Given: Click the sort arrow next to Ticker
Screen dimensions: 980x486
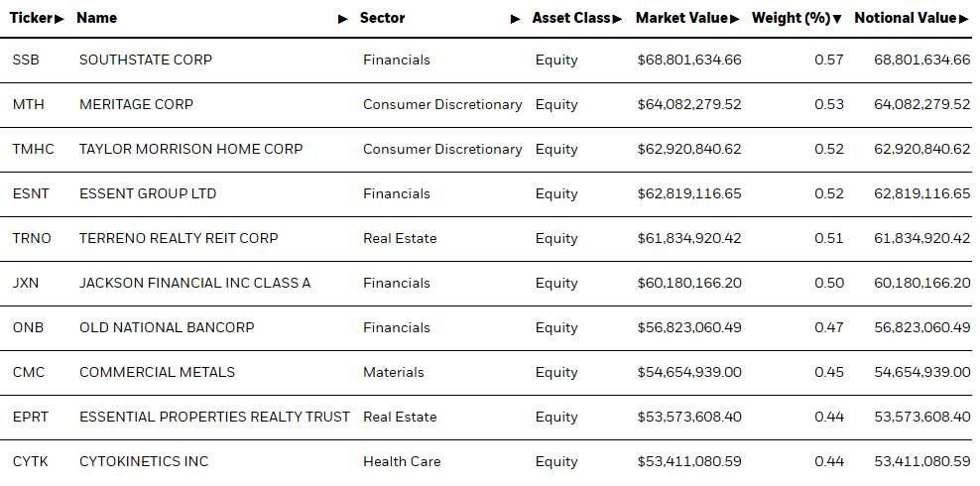Looking at the screenshot, I should [60, 19].
